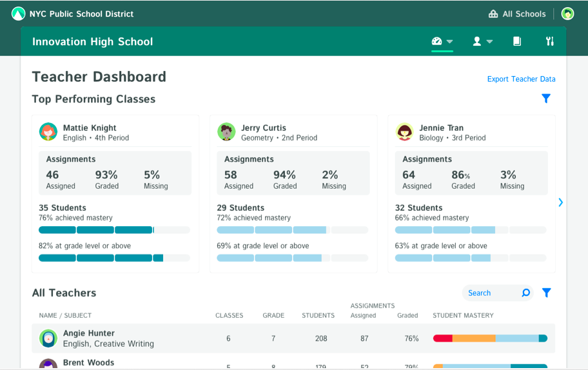Click the Innovation High School title
Screen dimensions: 588x370
tap(93, 42)
